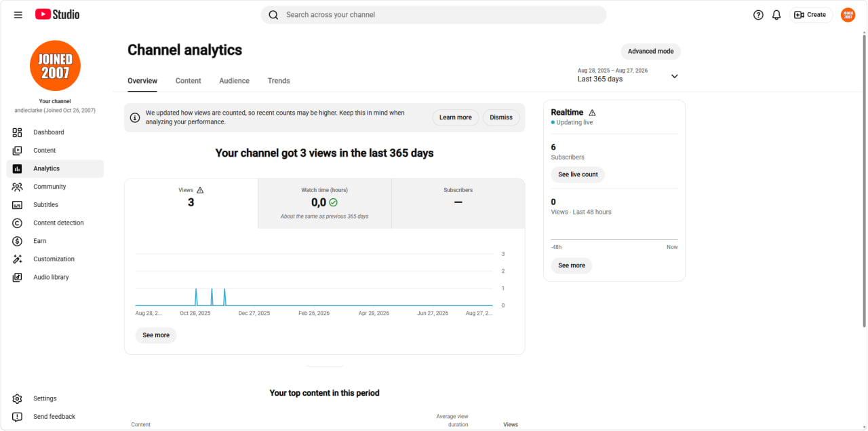Click the 'Oct 28, 2025' chart axis label
Image resolution: width=868 pixels, height=431 pixels.
click(195, 314)
